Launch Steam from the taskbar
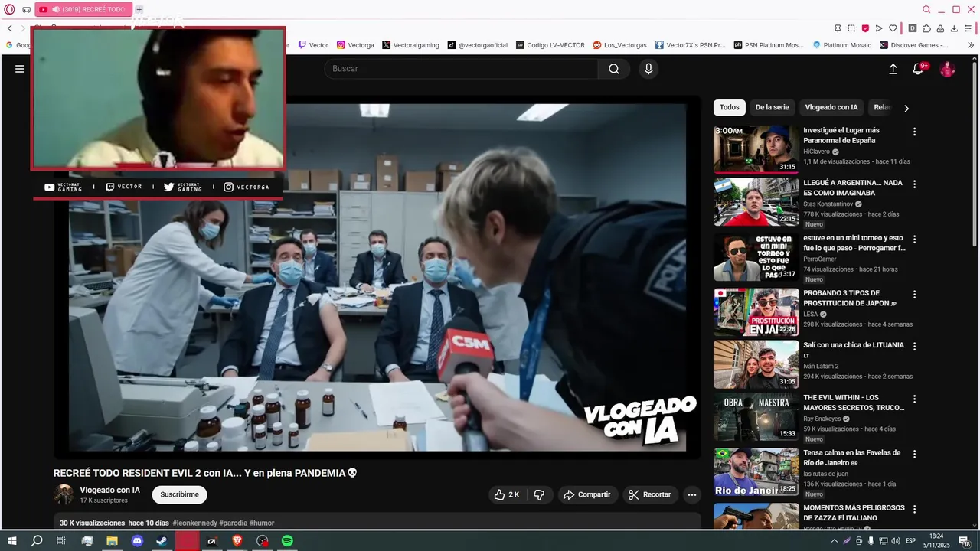This screenshot has width=980, height=551. 162,541
